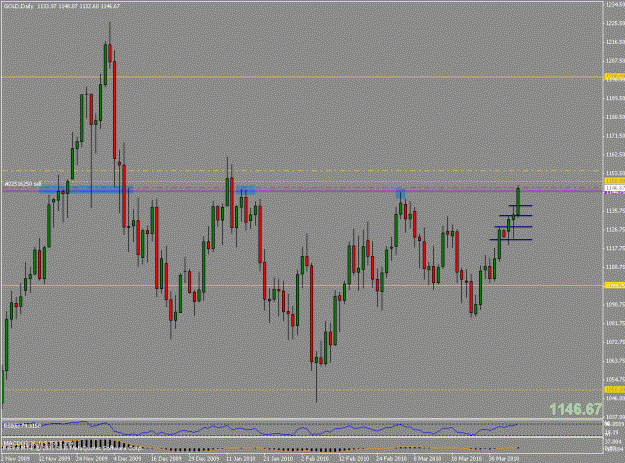Click the 4 Dec 2009 date label
Image resolution: width=625 pixels, height=463 pixels.
127,459
